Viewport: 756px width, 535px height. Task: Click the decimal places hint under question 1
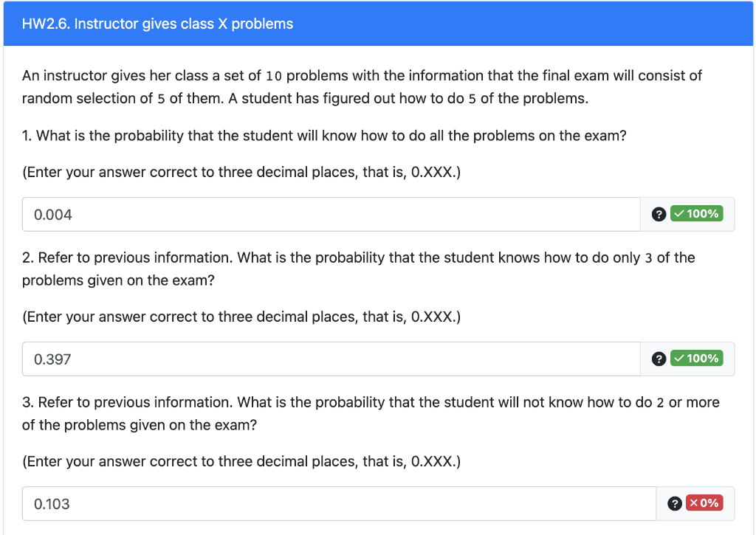tap(241, 172)
